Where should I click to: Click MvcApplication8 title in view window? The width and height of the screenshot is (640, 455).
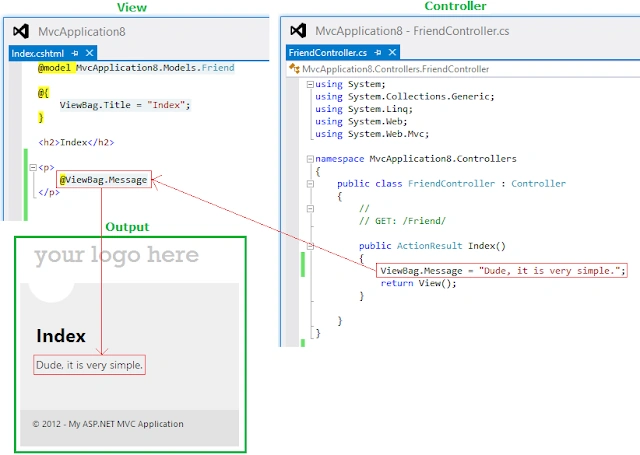click(x=82, y=32)
